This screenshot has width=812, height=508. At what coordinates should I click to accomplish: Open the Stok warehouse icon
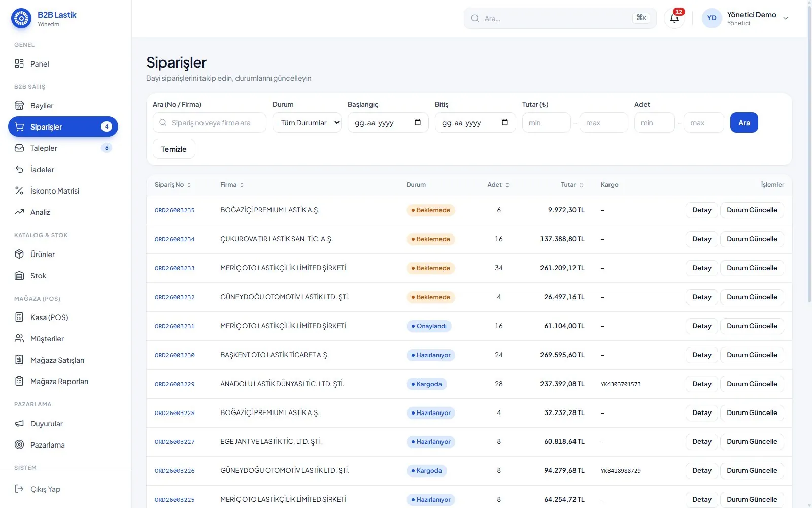coord(19,275)
